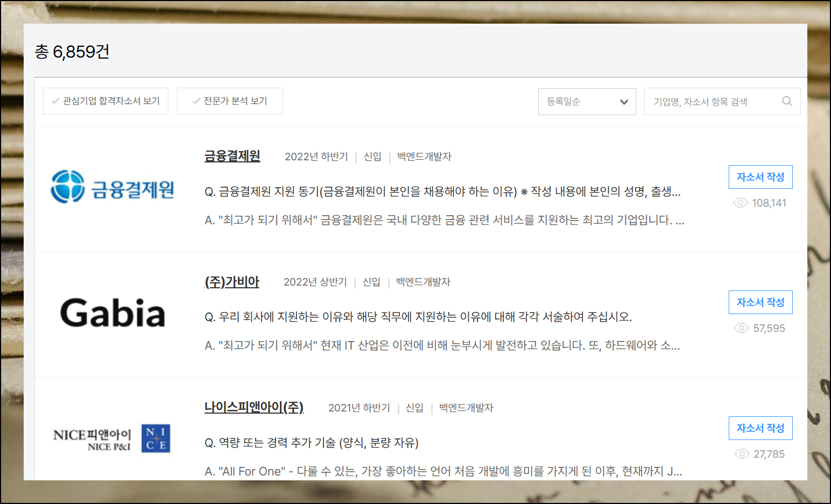Click 자소서 작성 for 가비아

pos(760,302)
